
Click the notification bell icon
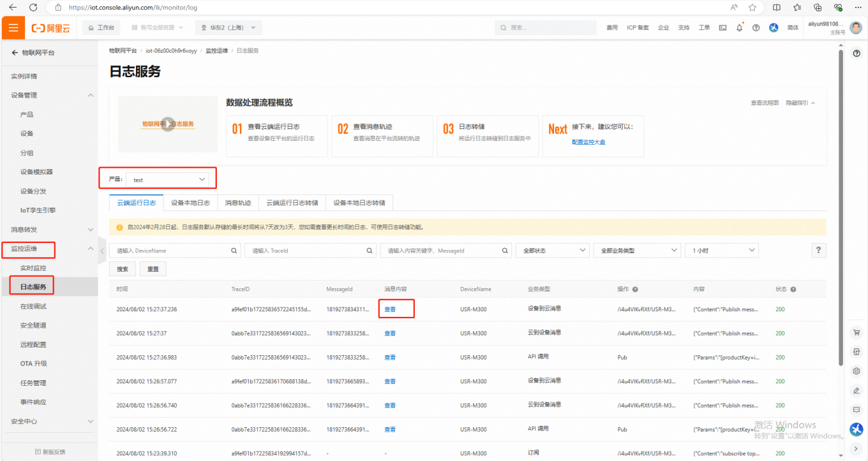click(x=740, y=28)
